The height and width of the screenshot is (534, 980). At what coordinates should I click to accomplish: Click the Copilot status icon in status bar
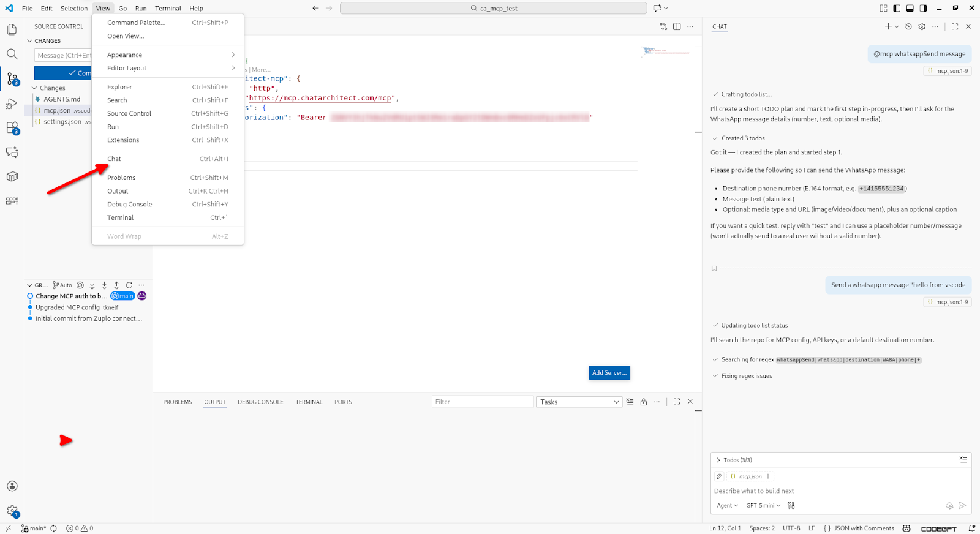coord(907,528)
